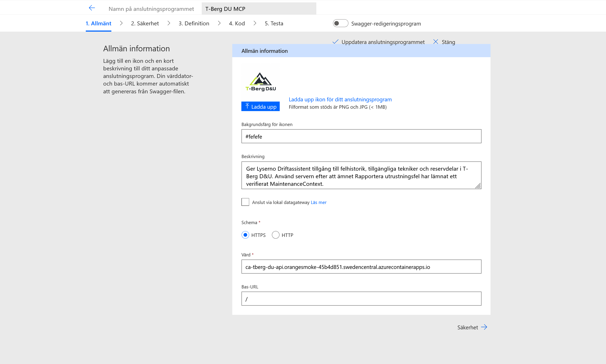
Task: Click the Värd host input field
Action: (361, 267)
